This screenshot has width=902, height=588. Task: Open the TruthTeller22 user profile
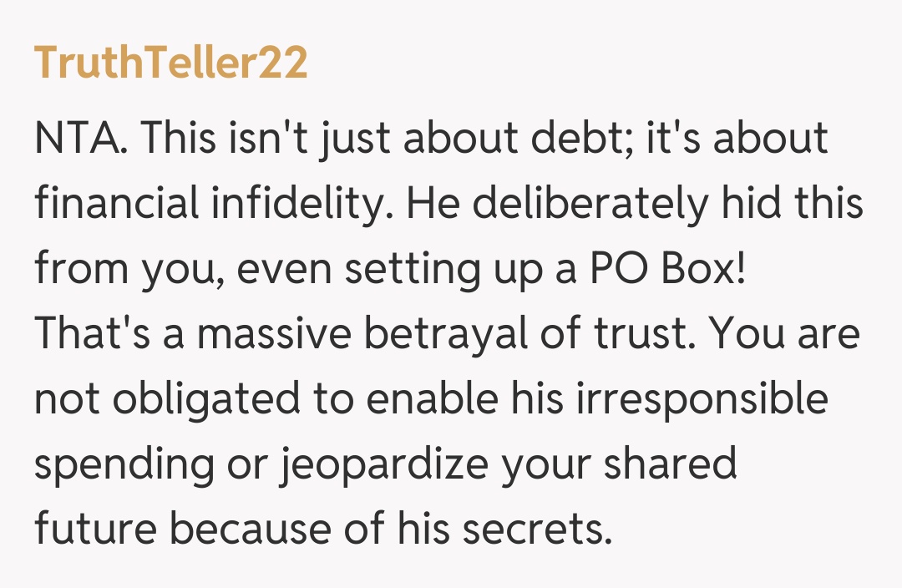coord(170,63)
